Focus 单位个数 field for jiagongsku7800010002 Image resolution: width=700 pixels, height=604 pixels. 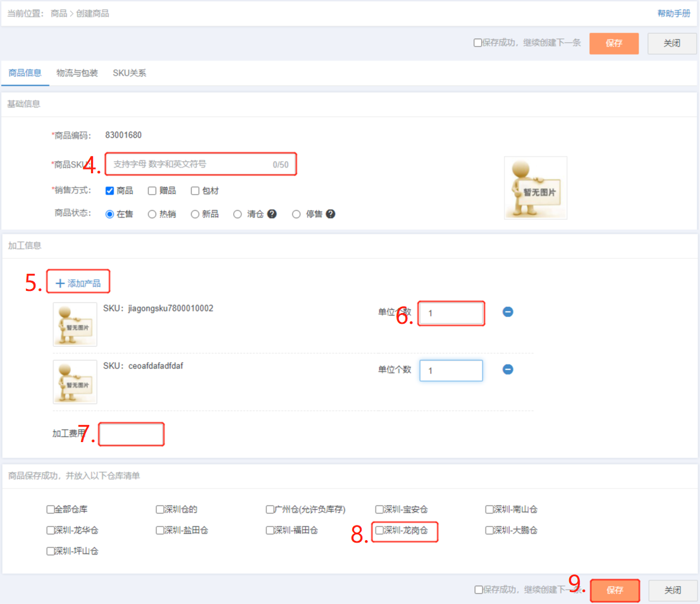[451, 313]
